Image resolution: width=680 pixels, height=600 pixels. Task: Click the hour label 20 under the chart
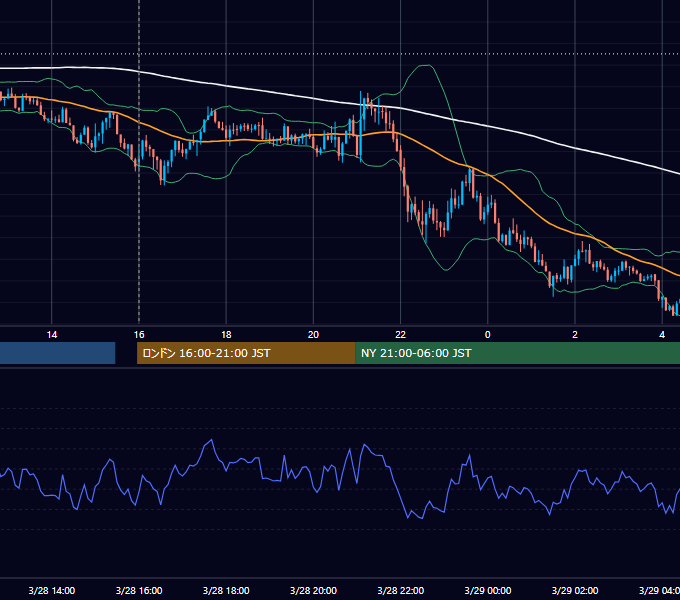pos(313,335)
